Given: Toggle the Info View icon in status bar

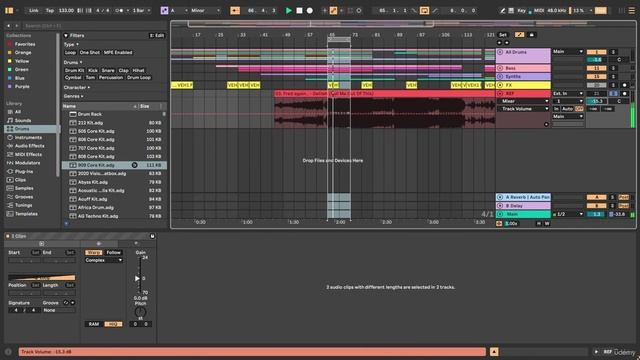Looking at the screenshot, I should 9,352.
